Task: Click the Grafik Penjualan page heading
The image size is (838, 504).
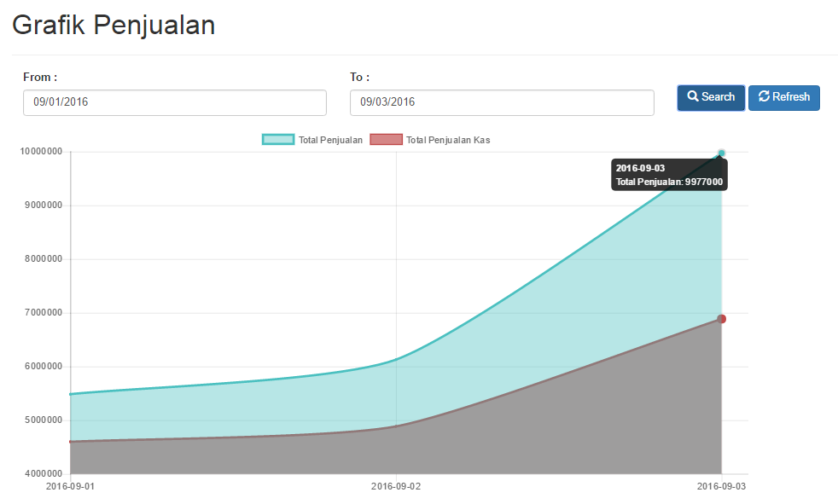Action: 113,25
